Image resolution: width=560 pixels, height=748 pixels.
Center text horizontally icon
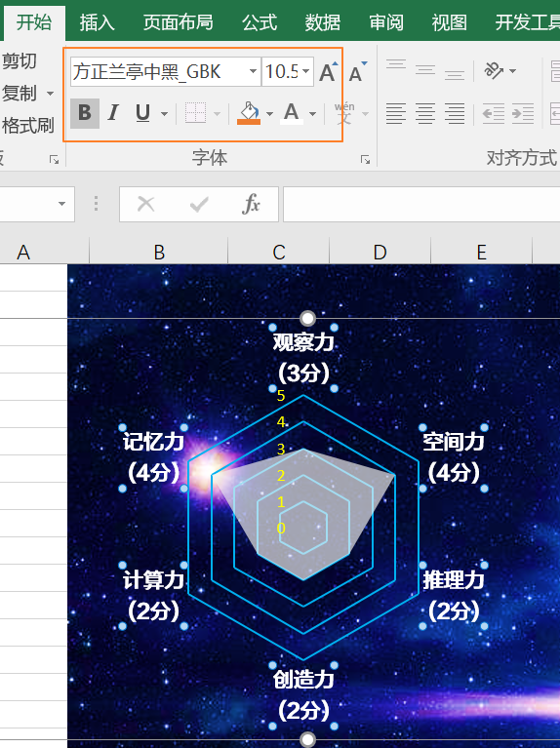(x=425, y=113)
